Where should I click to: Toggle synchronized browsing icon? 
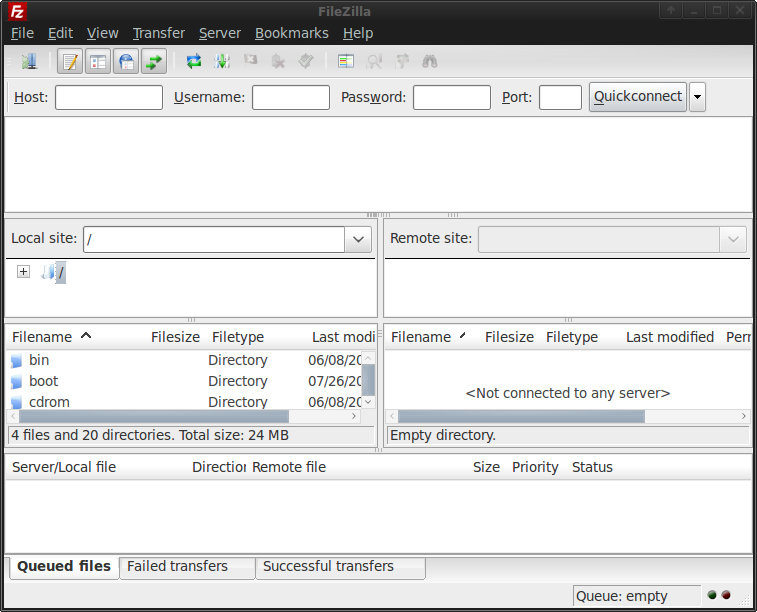402,61
